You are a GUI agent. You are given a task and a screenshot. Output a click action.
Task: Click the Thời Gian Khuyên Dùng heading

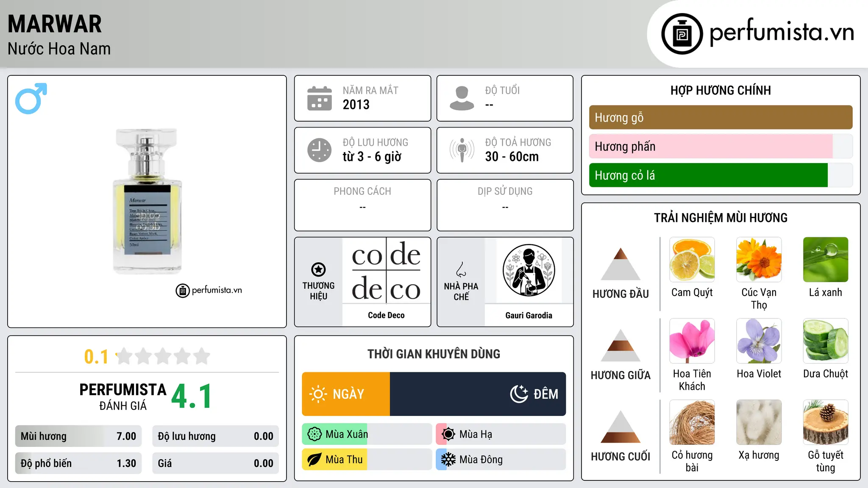[x=434, y=354]
